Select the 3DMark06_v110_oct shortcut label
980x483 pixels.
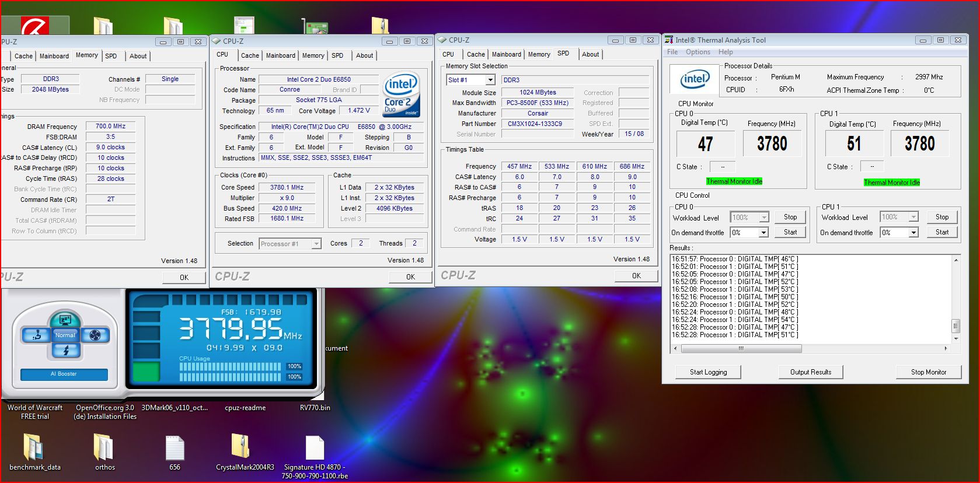(175, 408)
